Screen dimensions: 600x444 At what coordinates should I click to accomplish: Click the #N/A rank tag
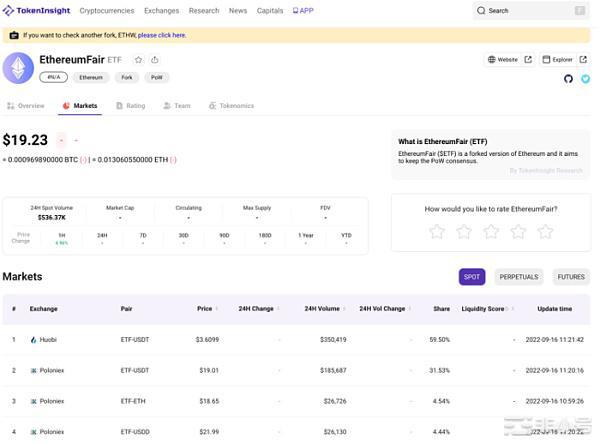[54, 77]
